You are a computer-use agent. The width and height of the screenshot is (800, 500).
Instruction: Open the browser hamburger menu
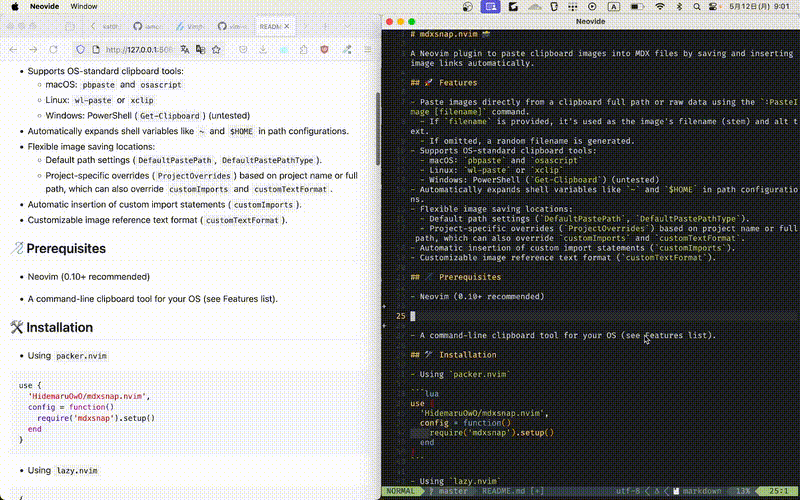[367, 49]
